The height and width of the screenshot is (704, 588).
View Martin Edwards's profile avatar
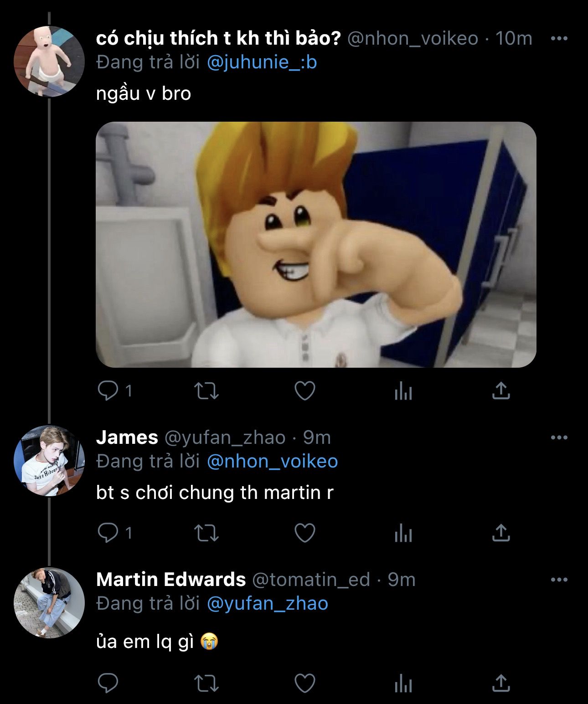click(49, 602)
